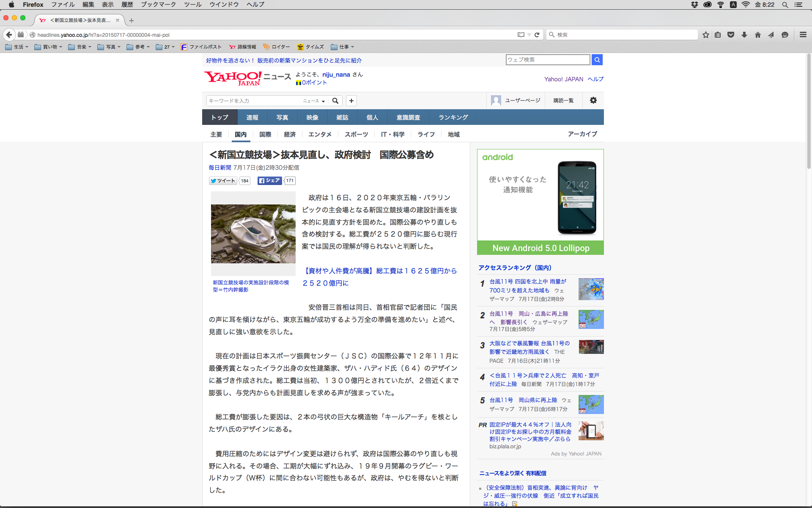
Task: Go to the Firefox home page icon
Action: pos(757,35)
